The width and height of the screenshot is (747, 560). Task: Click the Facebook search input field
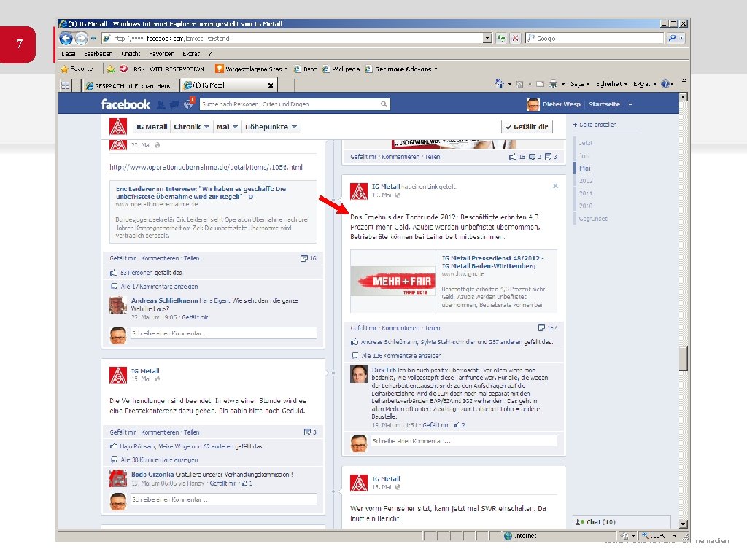pos(290,104)
